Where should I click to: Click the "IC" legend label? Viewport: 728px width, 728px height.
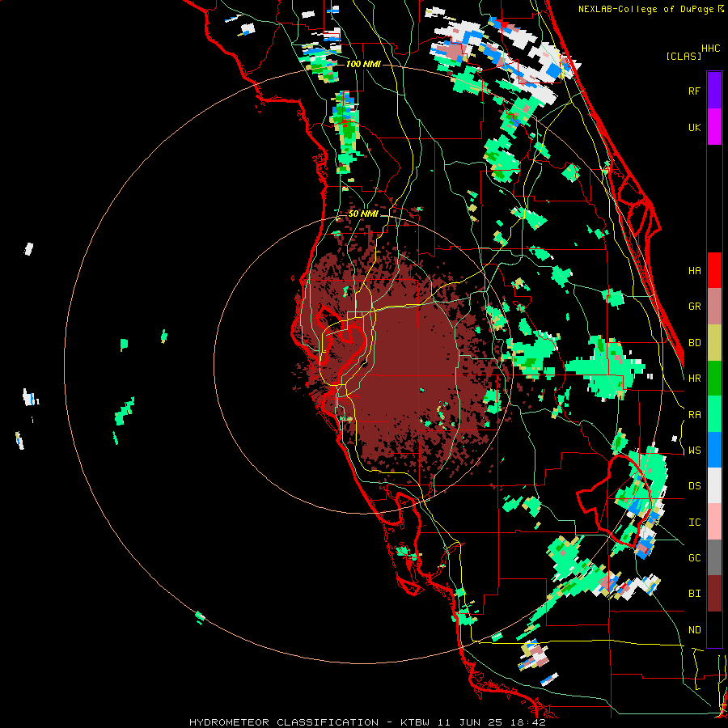pos(694,523)
